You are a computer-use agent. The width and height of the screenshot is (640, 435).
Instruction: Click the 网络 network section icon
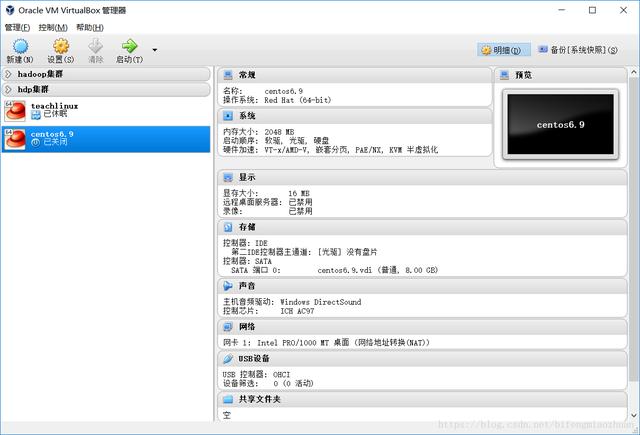click(228, 327)
